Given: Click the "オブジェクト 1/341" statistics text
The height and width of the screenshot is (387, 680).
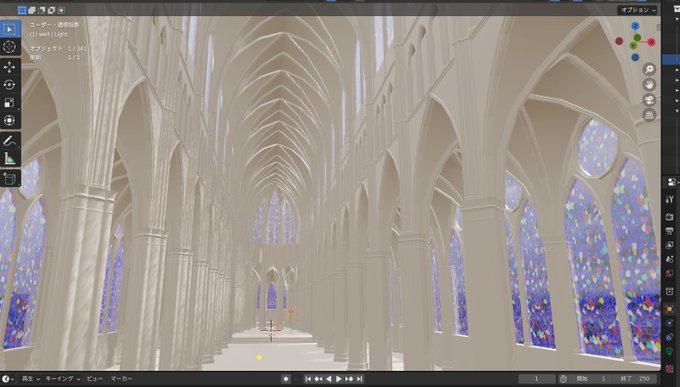Looking at the screenshot, I should pyautogui.click(x=58, y=49).
